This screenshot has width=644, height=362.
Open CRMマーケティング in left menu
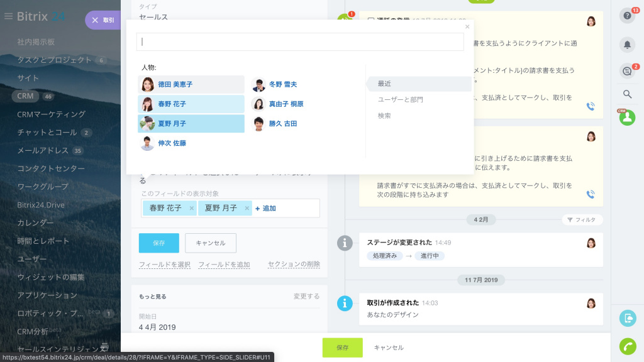click(51, 114)
